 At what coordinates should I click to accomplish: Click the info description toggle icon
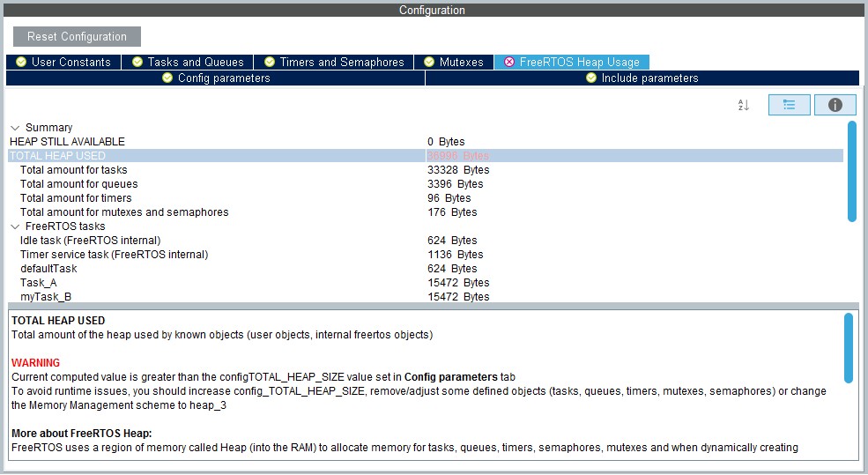[835, 105]
